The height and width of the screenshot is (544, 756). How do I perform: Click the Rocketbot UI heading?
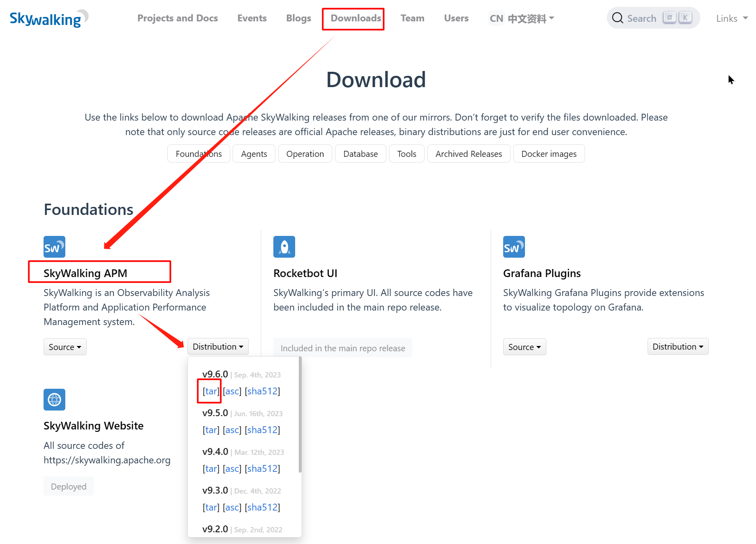[305, 273]
